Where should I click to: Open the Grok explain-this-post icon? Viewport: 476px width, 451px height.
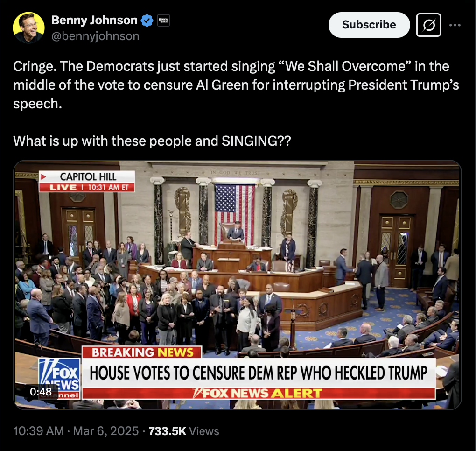pyautogui.click(x=428, y=25)
